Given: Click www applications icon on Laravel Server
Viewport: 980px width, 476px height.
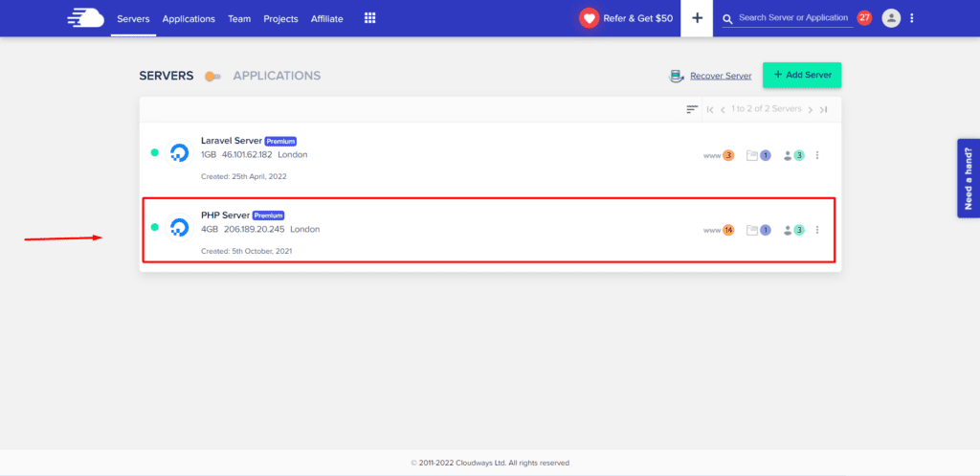Looking at the screenshot, I should pos(719,155).
